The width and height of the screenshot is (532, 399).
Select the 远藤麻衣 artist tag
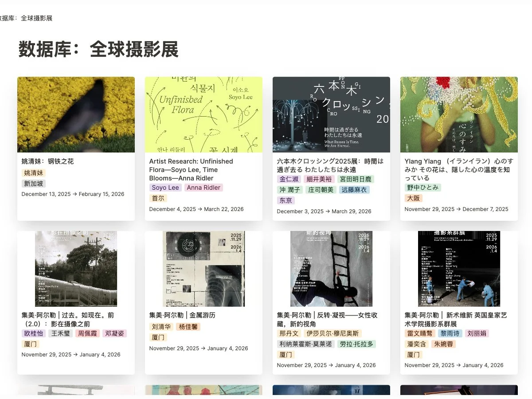tap(355, 190)
